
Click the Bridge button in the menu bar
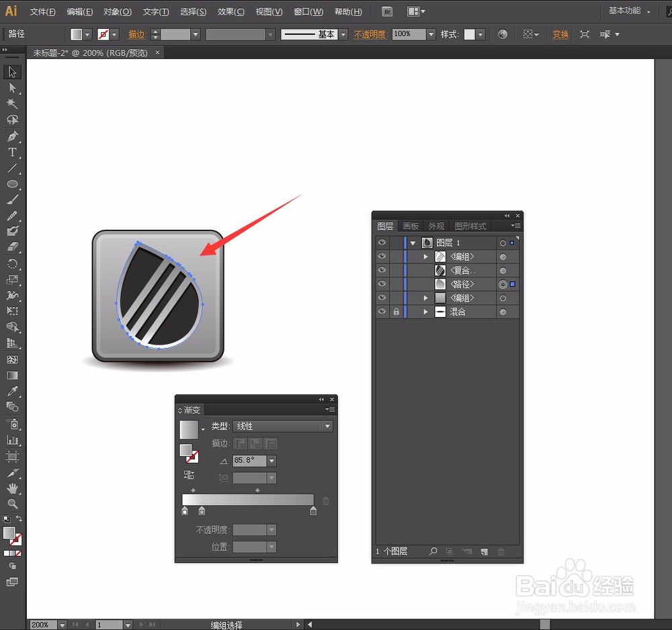(x=387, y=11)
